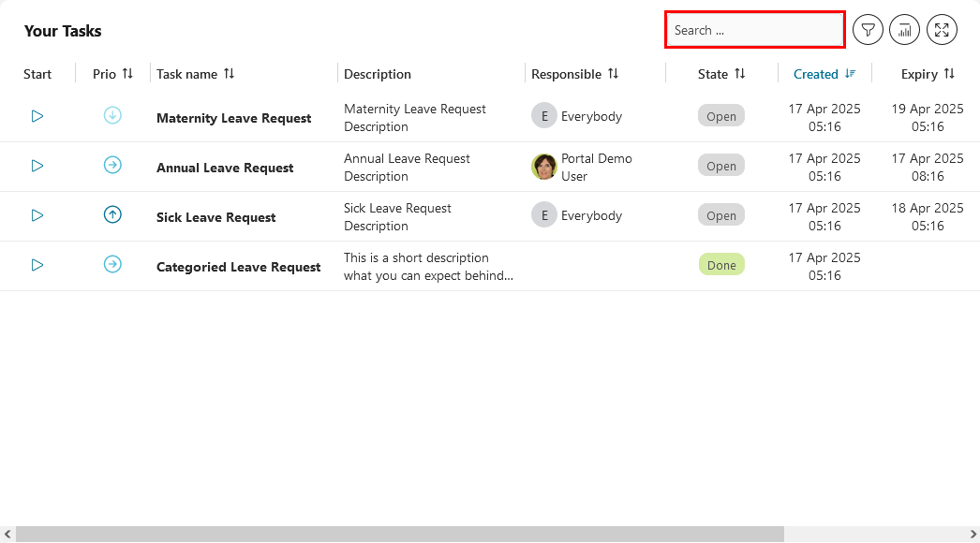Click the Open state badge for Maternity Leave

pos(721,116)
